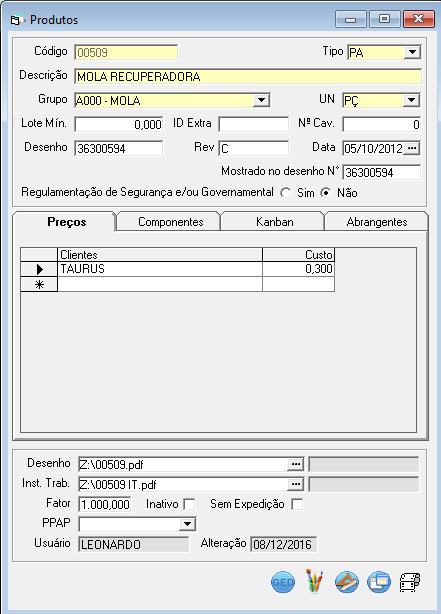
Task: Expand the Tipo dropdown
Action: click(x=412, y=52)
